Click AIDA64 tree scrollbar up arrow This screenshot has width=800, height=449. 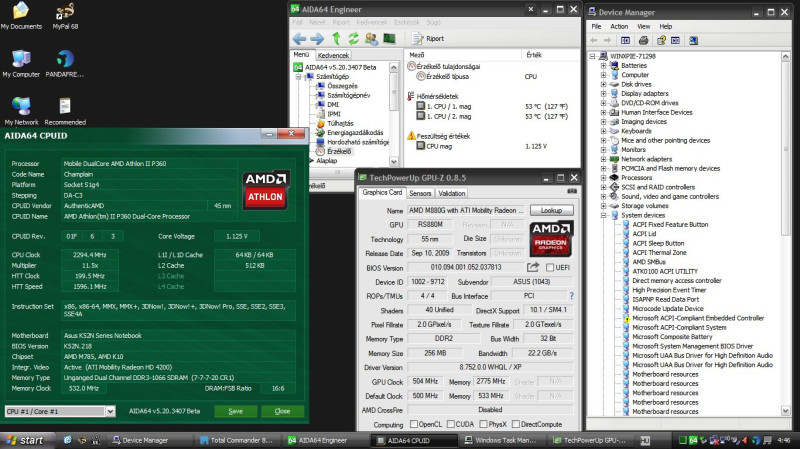pyautogui.click(x=393, y=67)
